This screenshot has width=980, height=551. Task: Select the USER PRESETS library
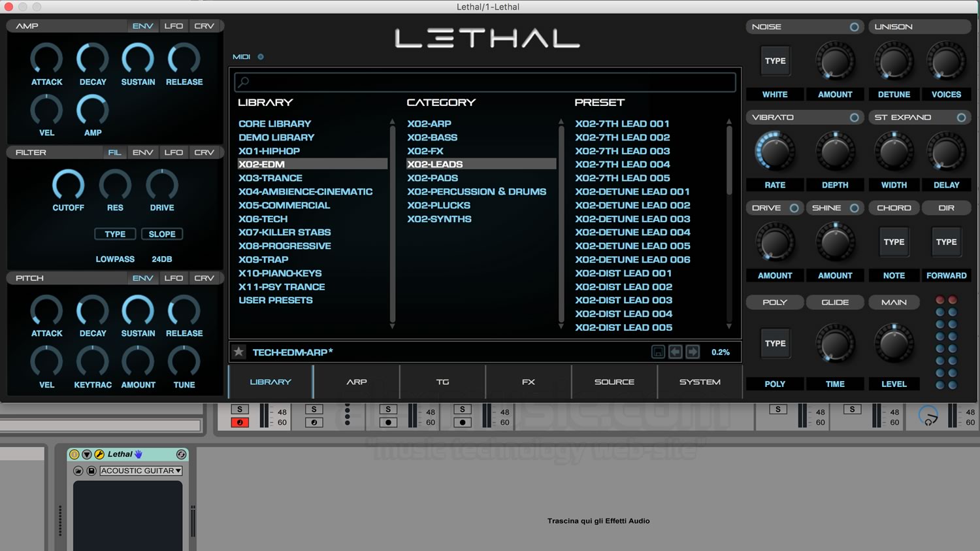(x=276, y=300)
